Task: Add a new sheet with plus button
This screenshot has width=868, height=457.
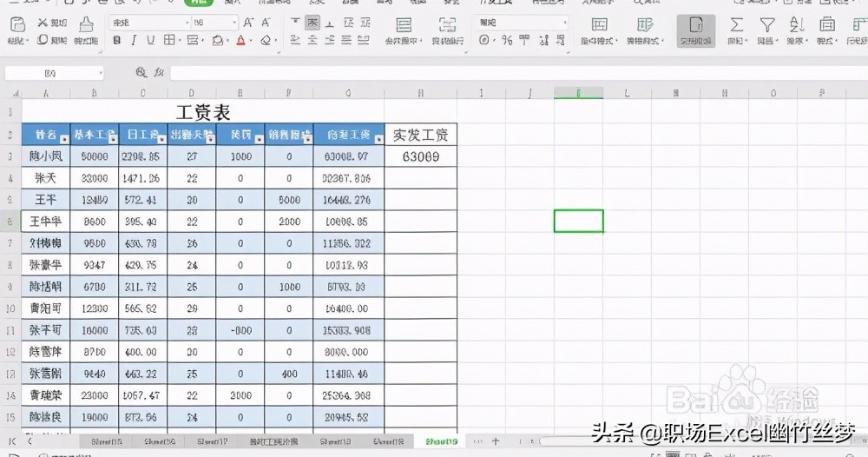Action: (495, 441)
